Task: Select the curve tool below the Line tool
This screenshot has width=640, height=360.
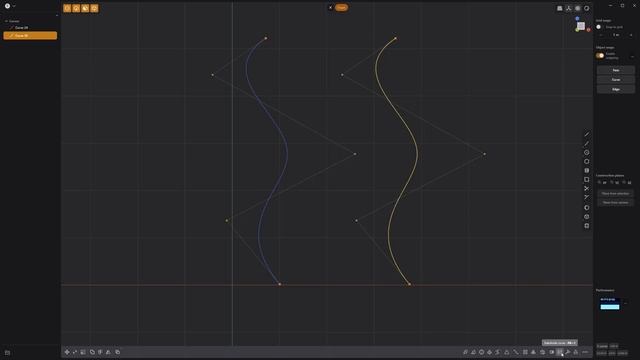Action: click(x=587, y=143)
